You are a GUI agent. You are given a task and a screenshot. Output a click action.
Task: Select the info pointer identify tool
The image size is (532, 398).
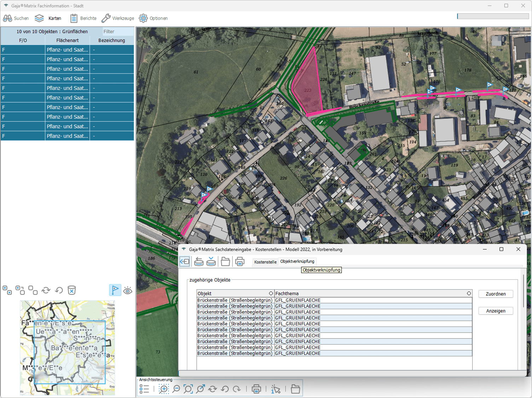(276, 389)
